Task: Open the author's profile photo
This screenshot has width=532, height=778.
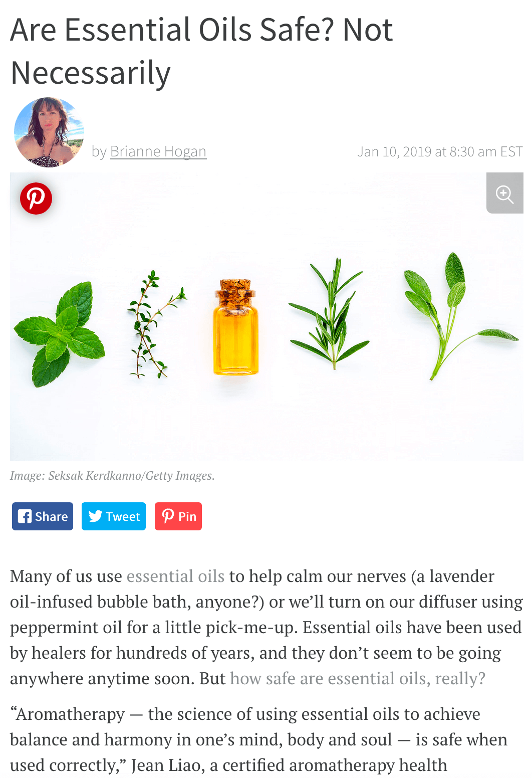Action: coord(49,132)
